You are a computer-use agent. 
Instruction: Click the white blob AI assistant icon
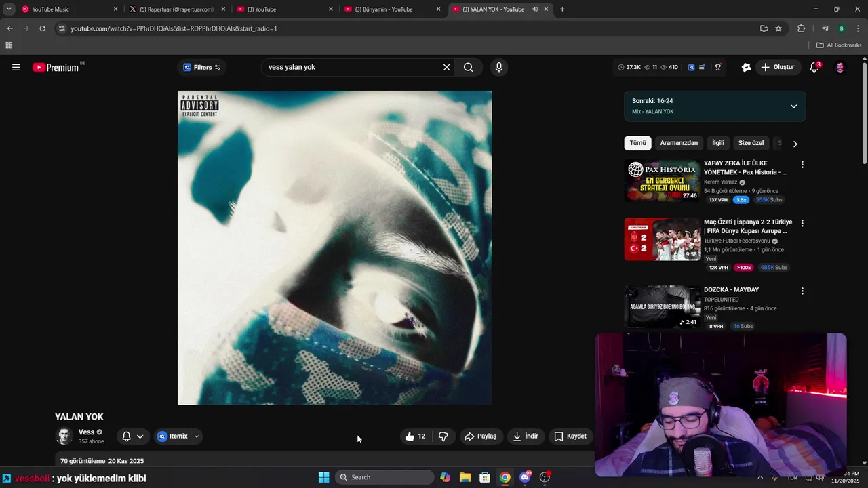coord(746,67)
